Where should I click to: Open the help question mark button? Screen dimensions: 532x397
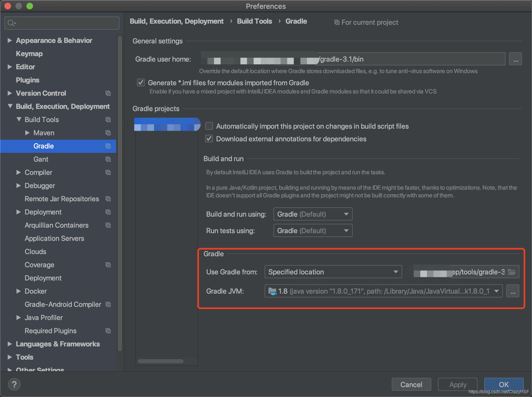[14, 384]
